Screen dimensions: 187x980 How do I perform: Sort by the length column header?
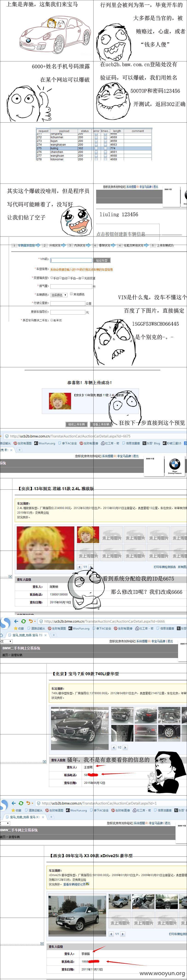point(117,131)
